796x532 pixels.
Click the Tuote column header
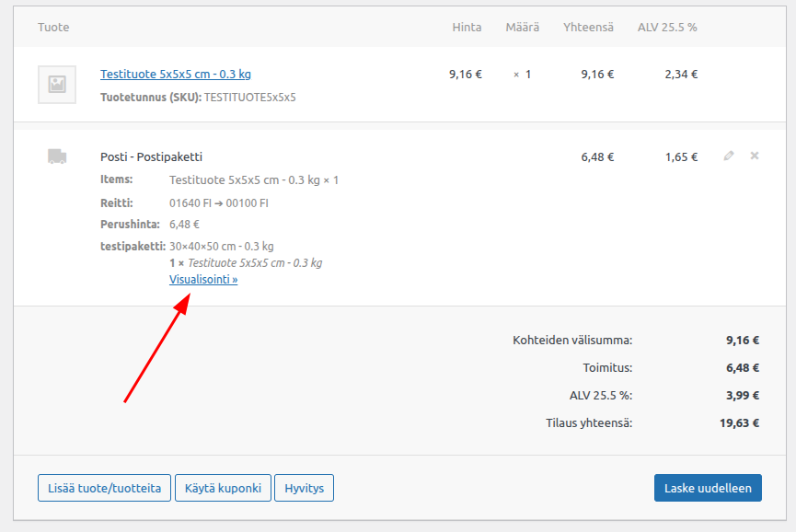pos(53,27)
